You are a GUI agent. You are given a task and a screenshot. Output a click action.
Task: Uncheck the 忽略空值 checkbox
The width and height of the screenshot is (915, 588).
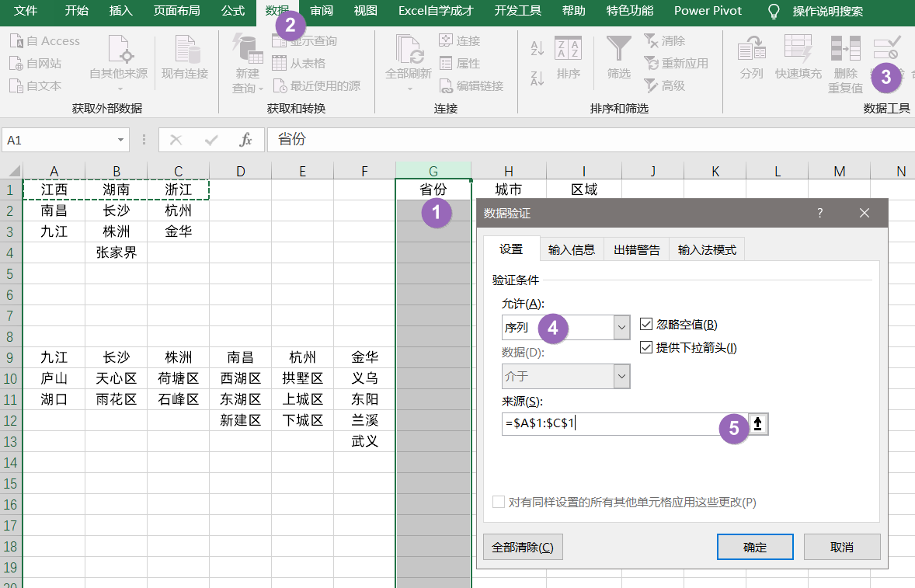click(645, 325)
